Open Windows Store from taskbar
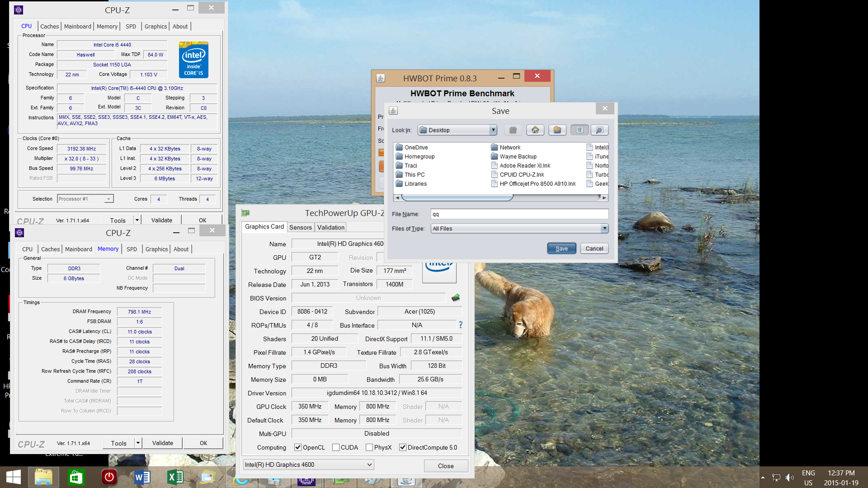Image resolution: width=868 pixels, height=488 pixels. 76,477
